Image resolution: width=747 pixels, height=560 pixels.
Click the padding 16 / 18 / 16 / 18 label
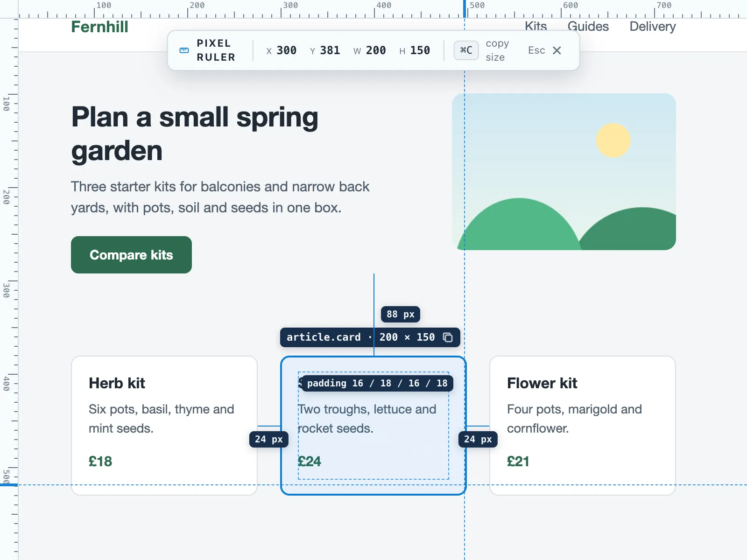[x=377, y=383]
